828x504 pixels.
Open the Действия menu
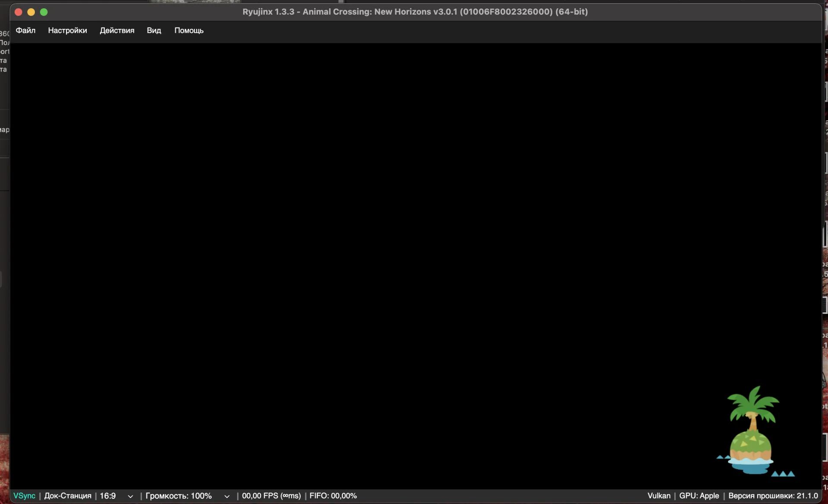[117, 31]
